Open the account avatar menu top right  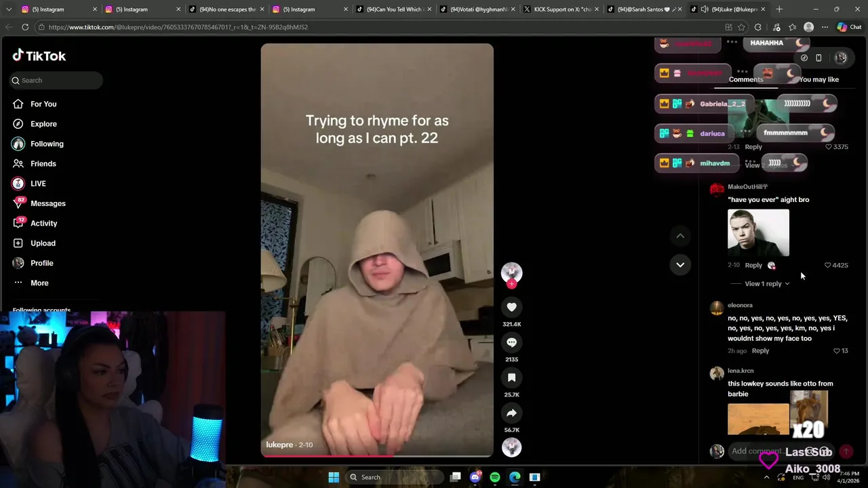pos(841,58)
